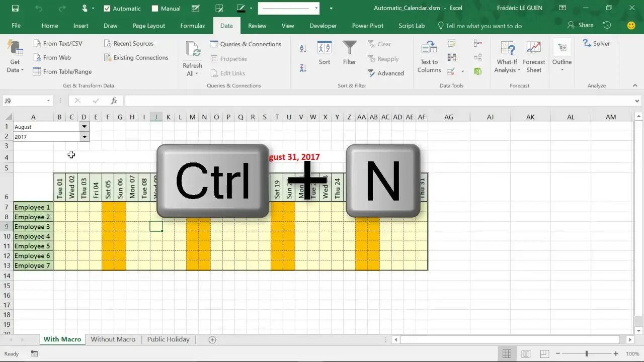Switch to Page Layout view in status bar

[525, 353]
